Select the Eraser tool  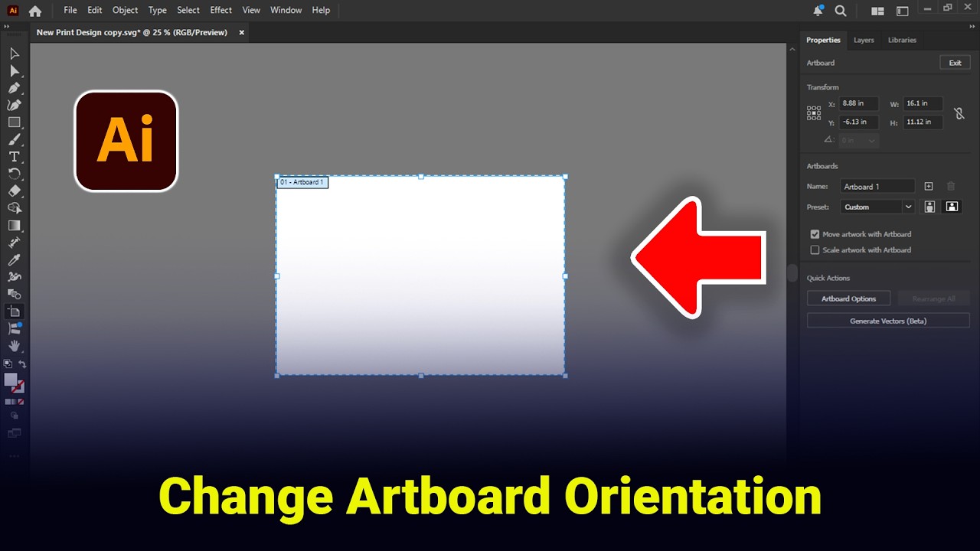pos(15,191)
